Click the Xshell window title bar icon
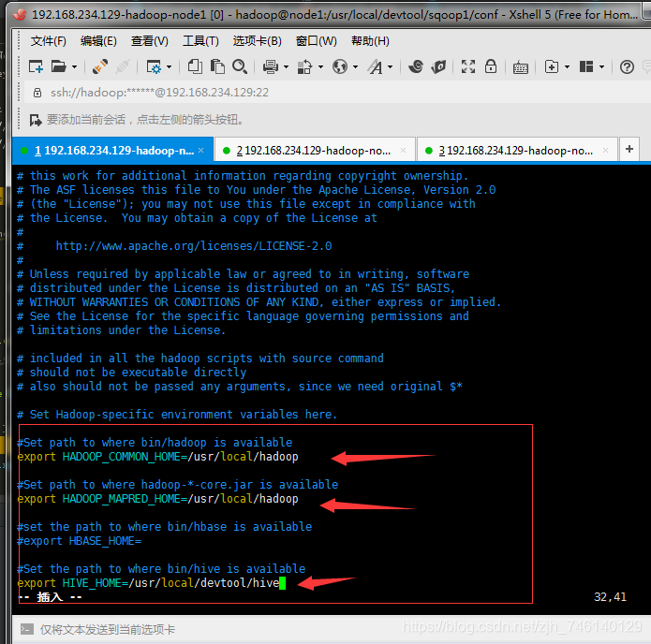Viewport: 651px width, 644px height. (20, 15)
